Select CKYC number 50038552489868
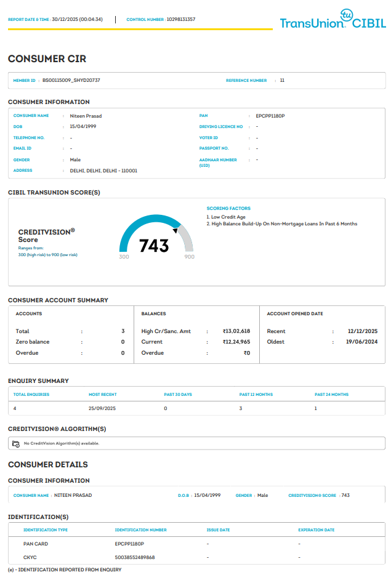Viewport: 391px width, 588px height. click(135, 558)
